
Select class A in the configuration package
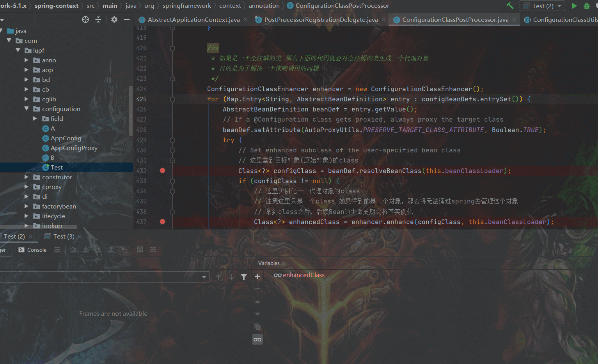(53, 128)
